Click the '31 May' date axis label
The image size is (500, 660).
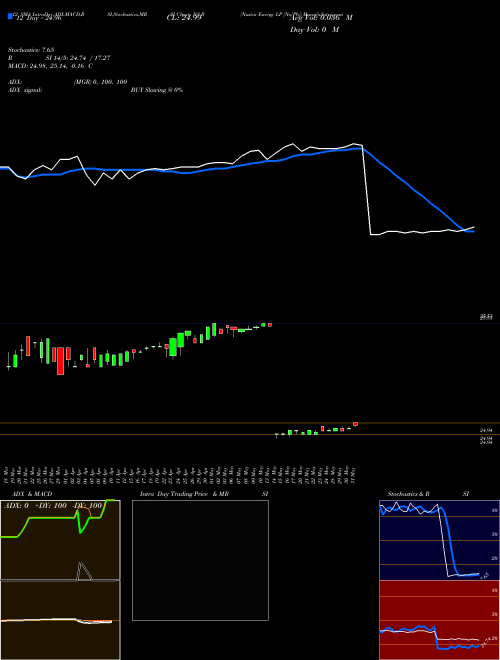(x=353, y=475)
